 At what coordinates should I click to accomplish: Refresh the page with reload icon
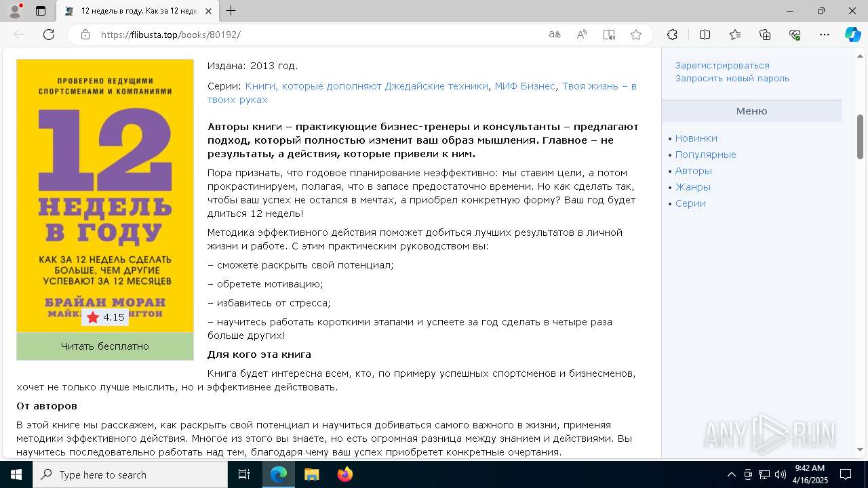(x=49, y=35)
